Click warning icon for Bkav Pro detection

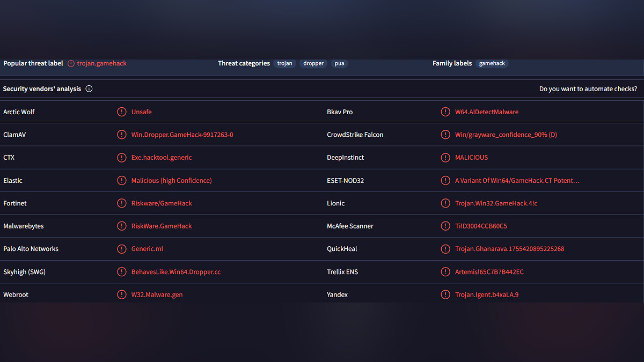445,112
